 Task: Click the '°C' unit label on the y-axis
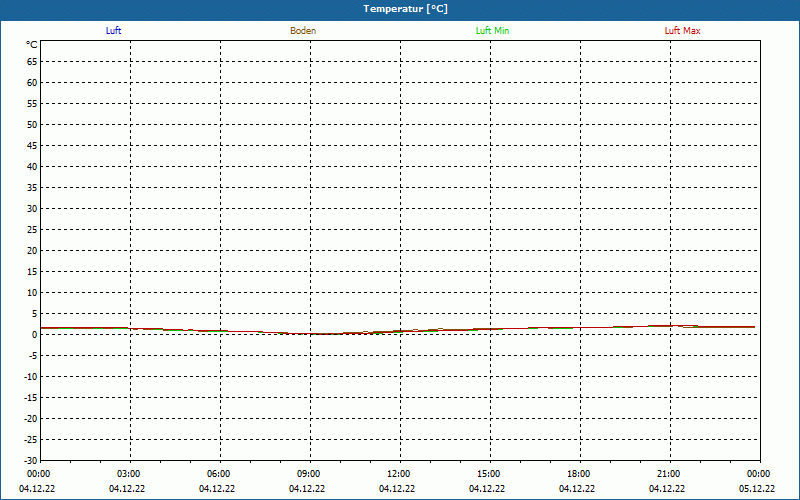tap(32, 45)
